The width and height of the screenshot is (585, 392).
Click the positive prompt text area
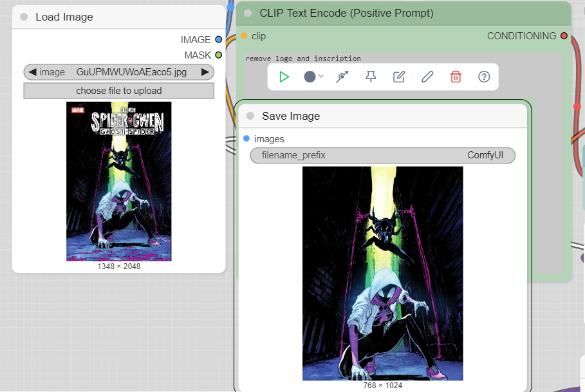(404, 164)
